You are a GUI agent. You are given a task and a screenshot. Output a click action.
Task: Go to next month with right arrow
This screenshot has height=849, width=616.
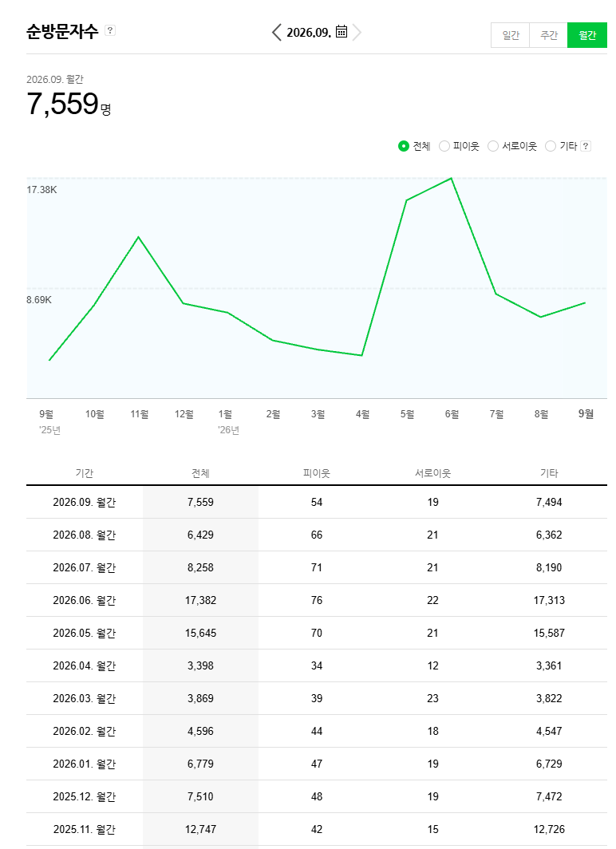click(x=357, y=33)
